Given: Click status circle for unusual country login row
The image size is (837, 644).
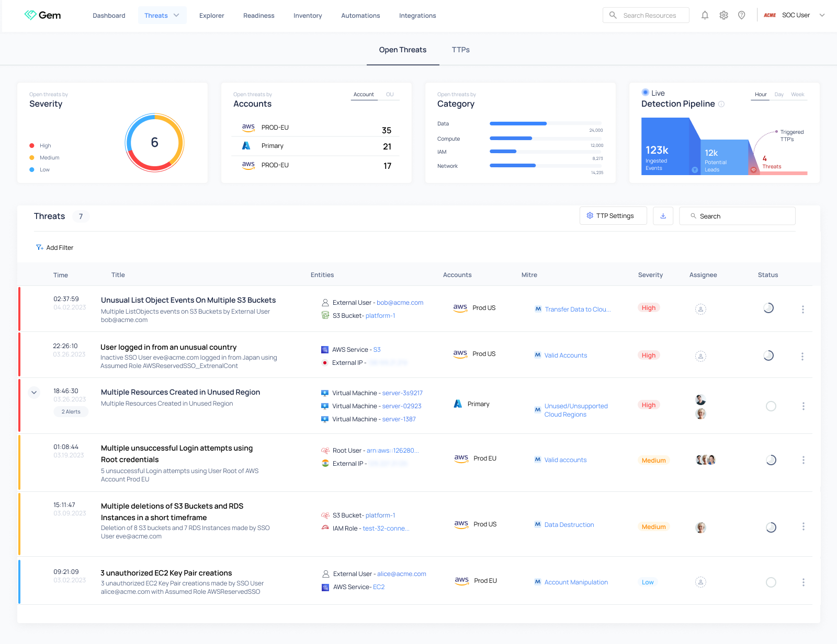Looking at the screenshot, I should point(768,355).
